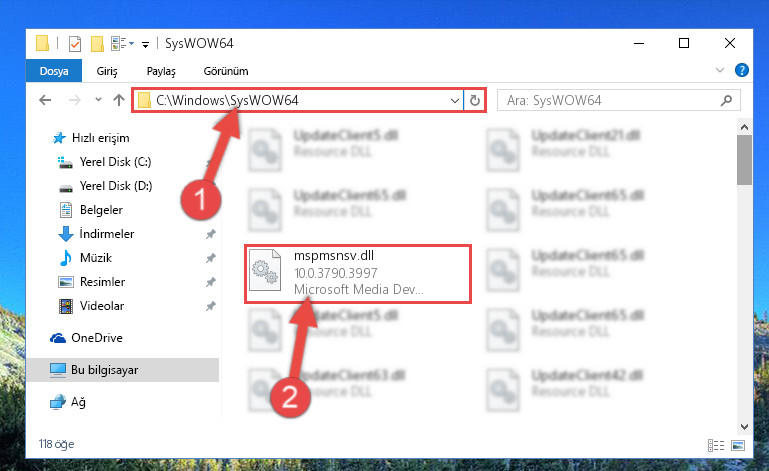769x471 pixels.
Task: Switch to large icons view in status bar
Action: [738, 445]
